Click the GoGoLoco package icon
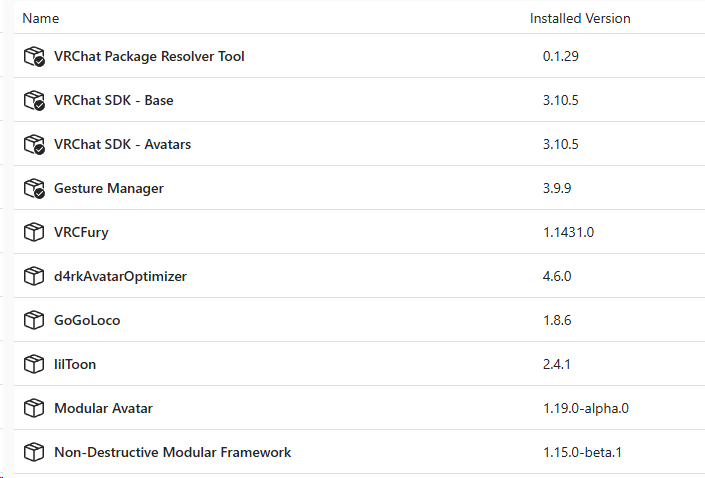Image resolution: width=705 pixels, height=478 pixels. pyautogui.click(x=34, y=320)
